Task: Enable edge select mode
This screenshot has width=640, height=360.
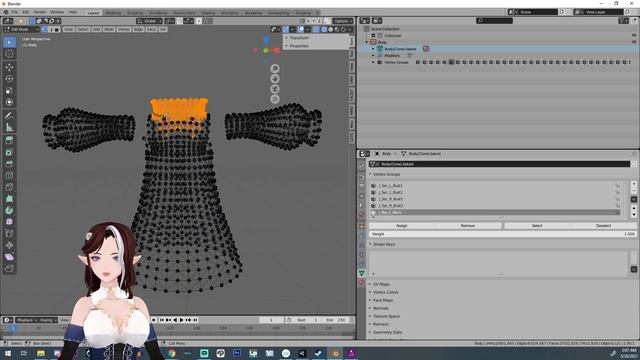Action: coord(51,29)
